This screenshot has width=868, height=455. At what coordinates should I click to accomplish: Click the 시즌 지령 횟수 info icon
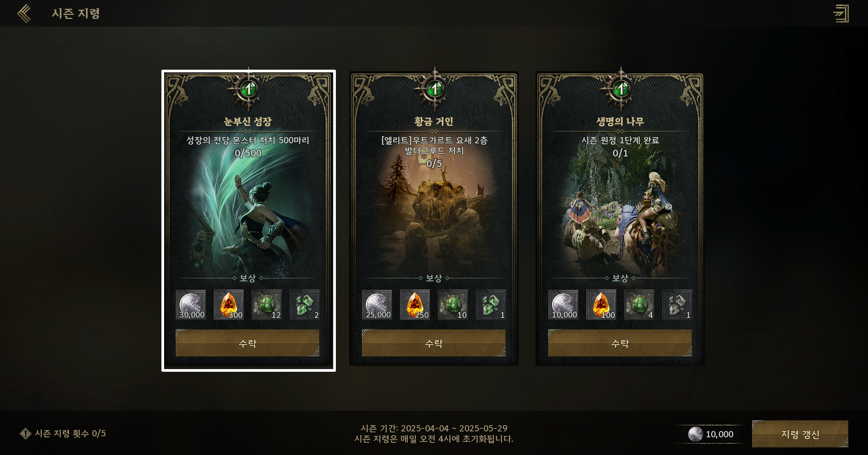(25, 434)
